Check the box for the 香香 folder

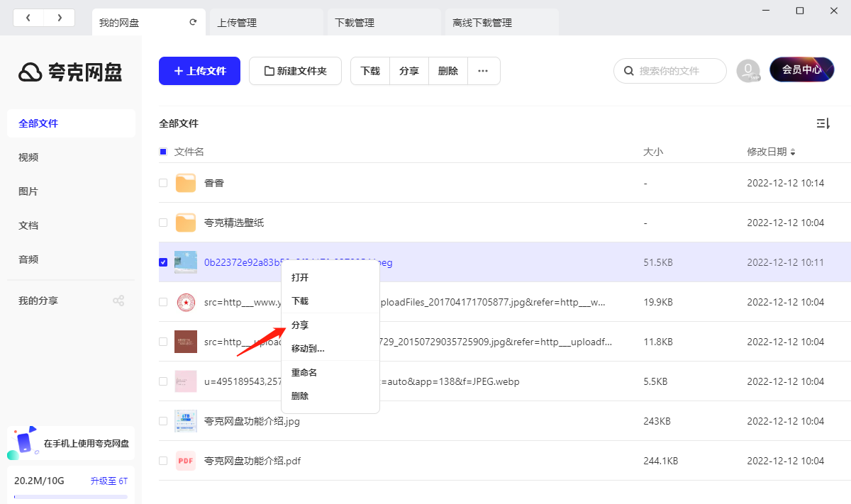[163, 182]
